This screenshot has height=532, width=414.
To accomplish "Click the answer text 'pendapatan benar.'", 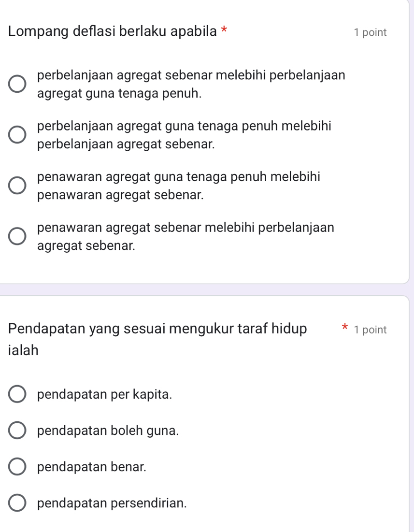I will point(92,467).
